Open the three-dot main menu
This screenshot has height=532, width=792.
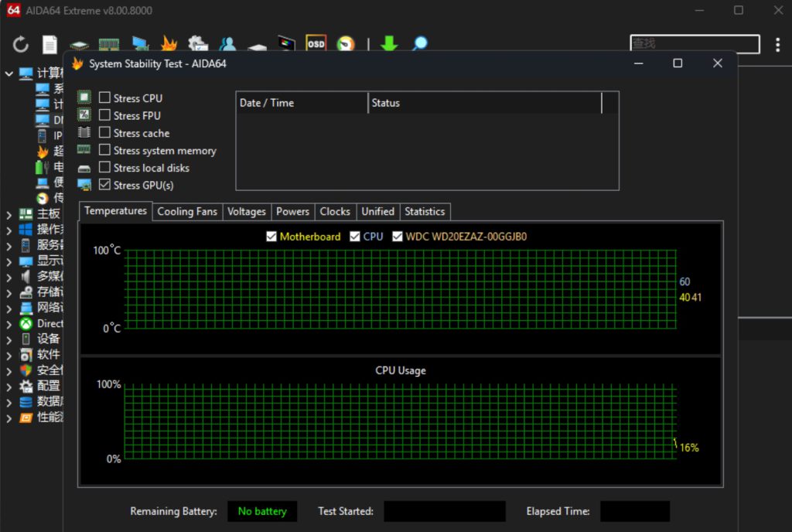(x=777, y=45)
